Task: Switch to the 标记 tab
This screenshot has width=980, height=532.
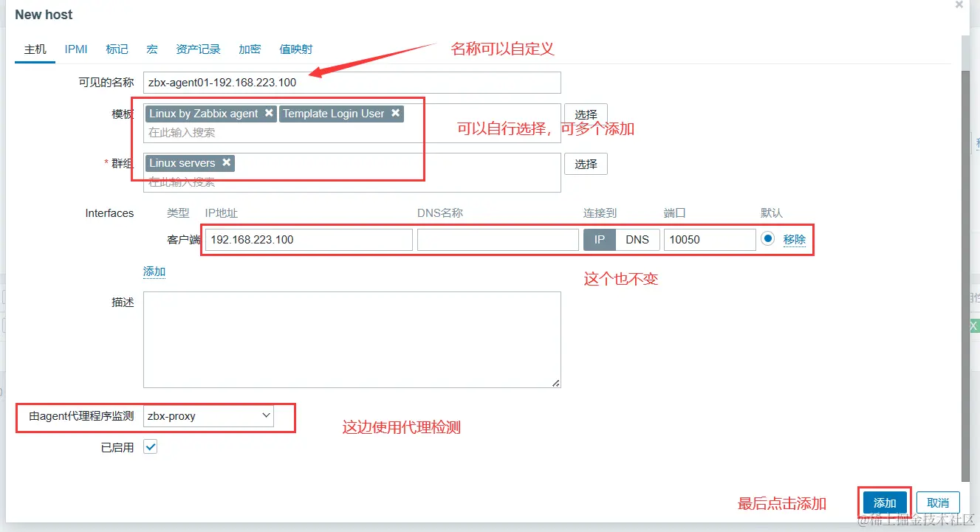Action: pos(117,49)
